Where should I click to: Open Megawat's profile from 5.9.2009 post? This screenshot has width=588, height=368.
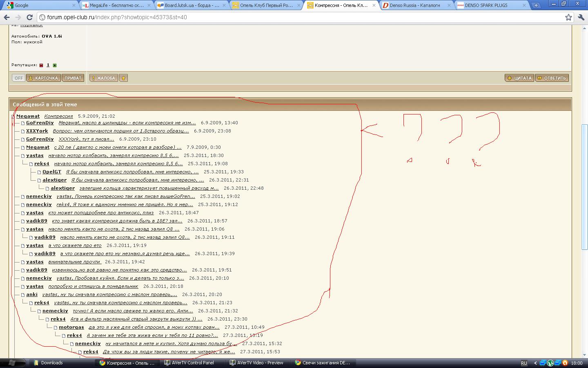pyautogui.click(x=28, y=116)
